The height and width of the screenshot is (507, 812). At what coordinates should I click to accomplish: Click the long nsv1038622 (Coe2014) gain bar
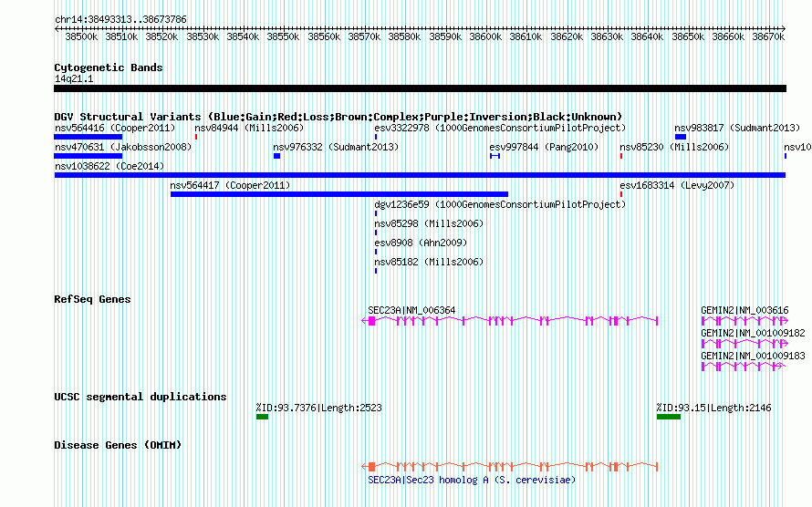(420, 175)
